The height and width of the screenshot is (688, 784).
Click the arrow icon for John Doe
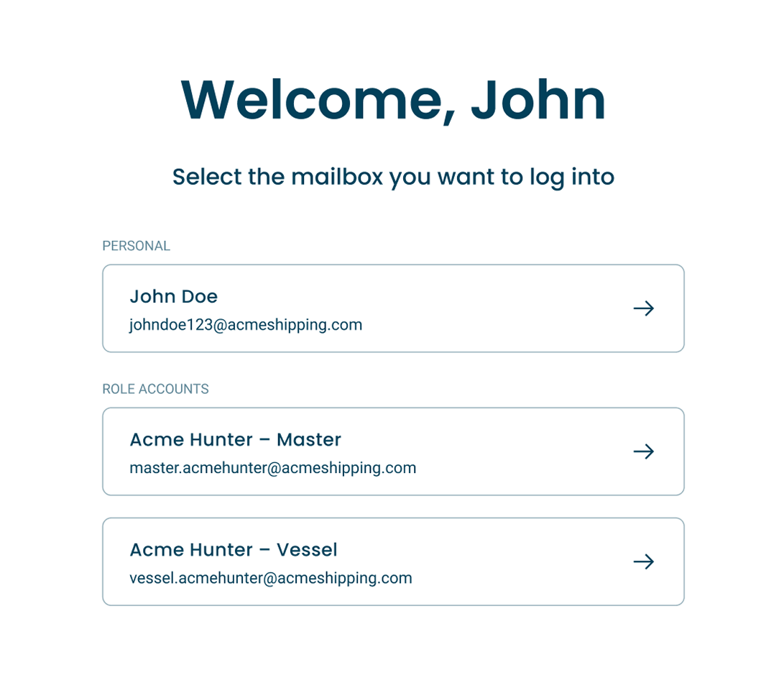click(x=643, y=308)
